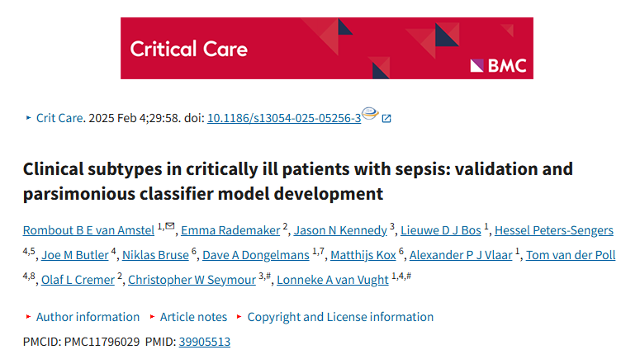Click the Crit Care journal name
The image size is (640, 364).
[59, 118]
